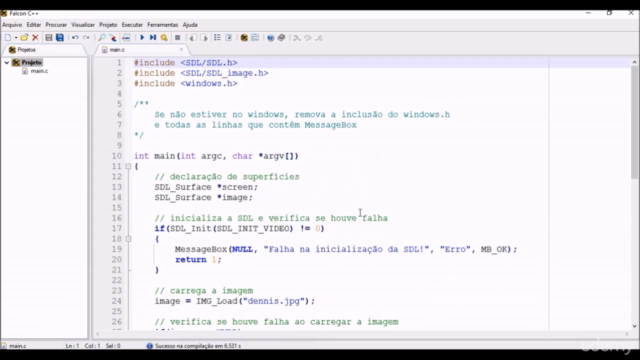Click the play-to-bar compile and run icon
The width and height of the screenshot is (640, 360).
click(153, 38)
